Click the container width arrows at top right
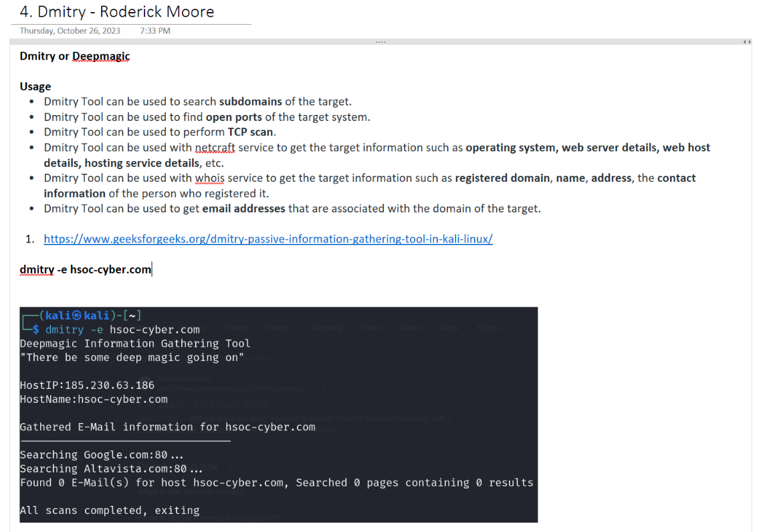This screenshot has width=757, height=532. point(747,42)
